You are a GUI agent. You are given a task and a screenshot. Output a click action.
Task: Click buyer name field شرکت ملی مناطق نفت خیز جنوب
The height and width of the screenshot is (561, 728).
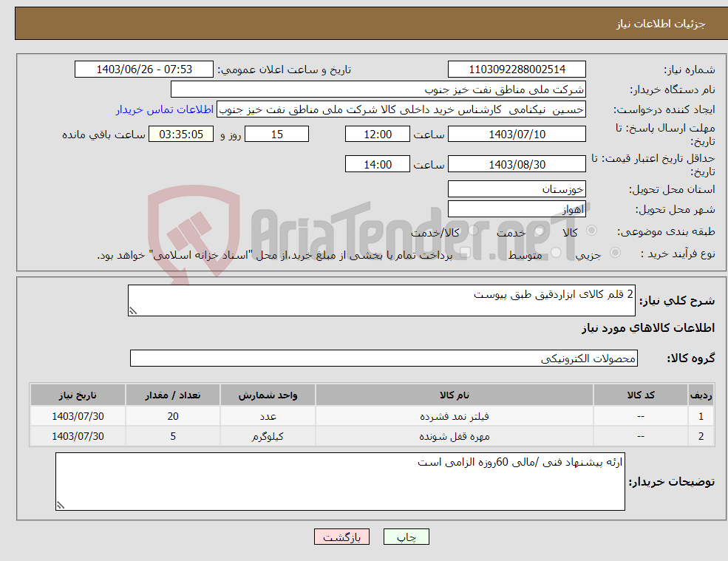[x=378, y=89]
